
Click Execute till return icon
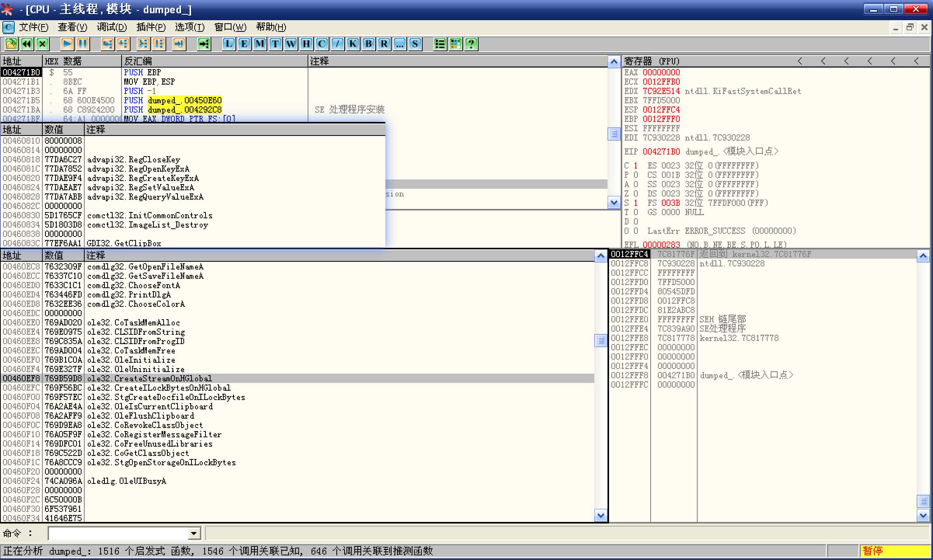179,44
